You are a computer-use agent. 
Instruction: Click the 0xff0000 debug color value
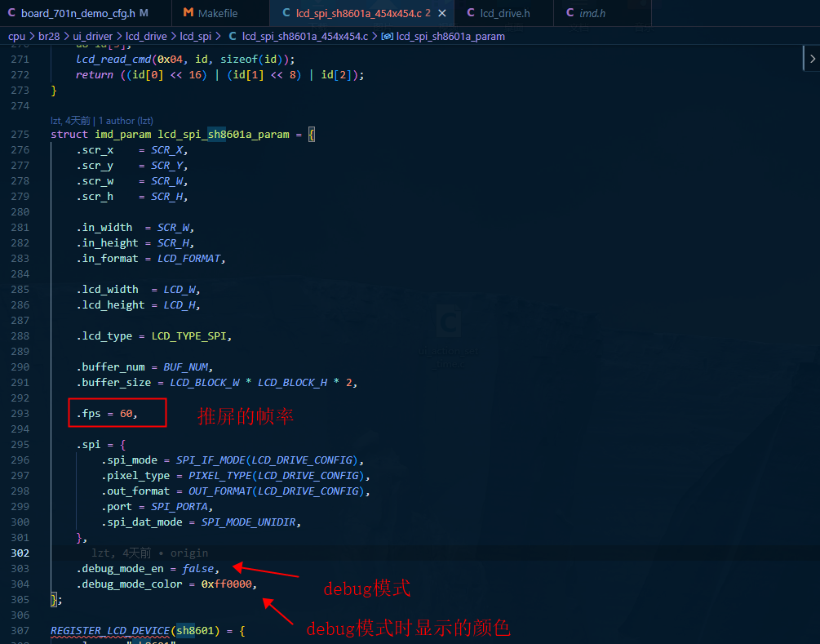227,584
